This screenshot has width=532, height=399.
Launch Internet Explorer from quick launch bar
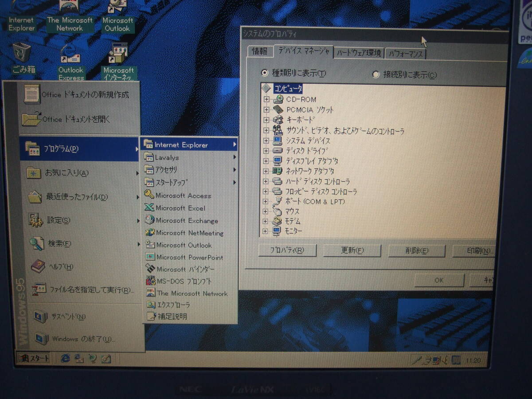pos(65,359)
